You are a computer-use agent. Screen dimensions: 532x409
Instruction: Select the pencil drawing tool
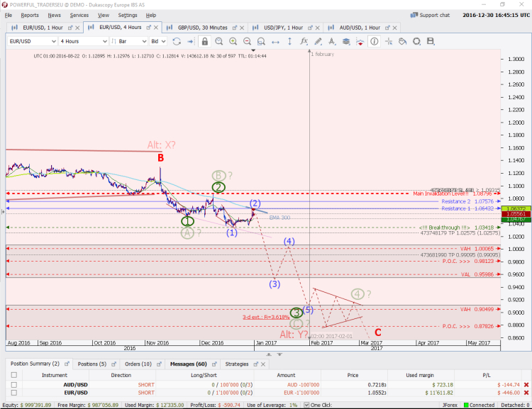coord(318,42)
